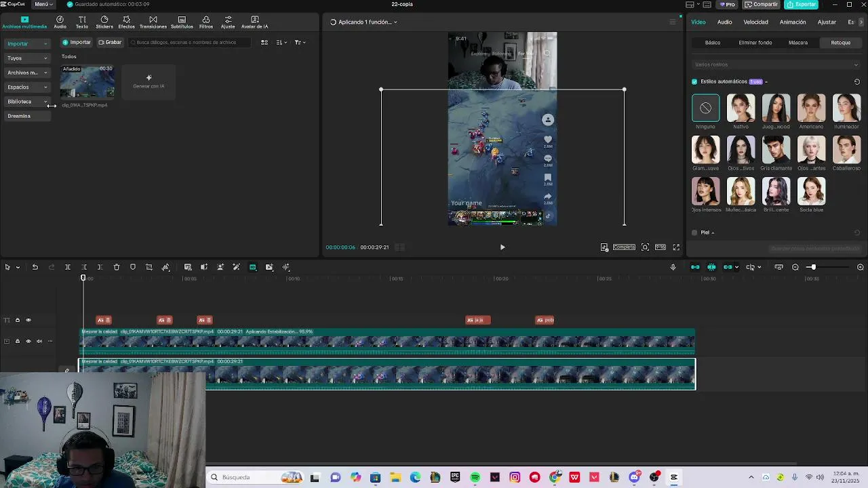The image size is (868, 488).
Task: Click the Completa preview quality button
Action: pos(624,247)
